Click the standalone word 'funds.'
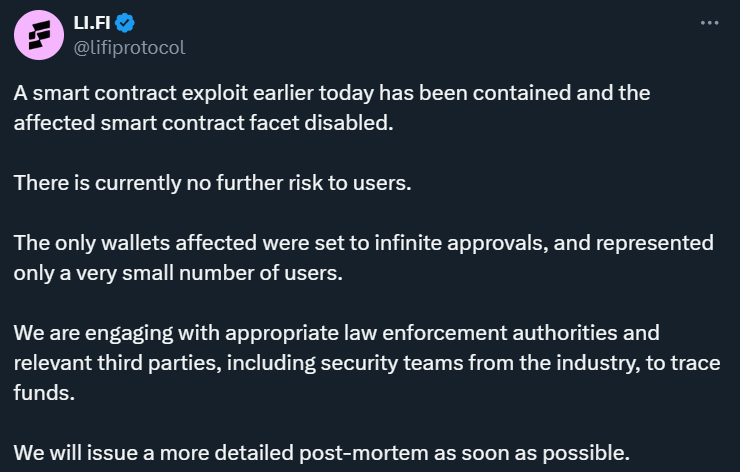 (44, 393)
